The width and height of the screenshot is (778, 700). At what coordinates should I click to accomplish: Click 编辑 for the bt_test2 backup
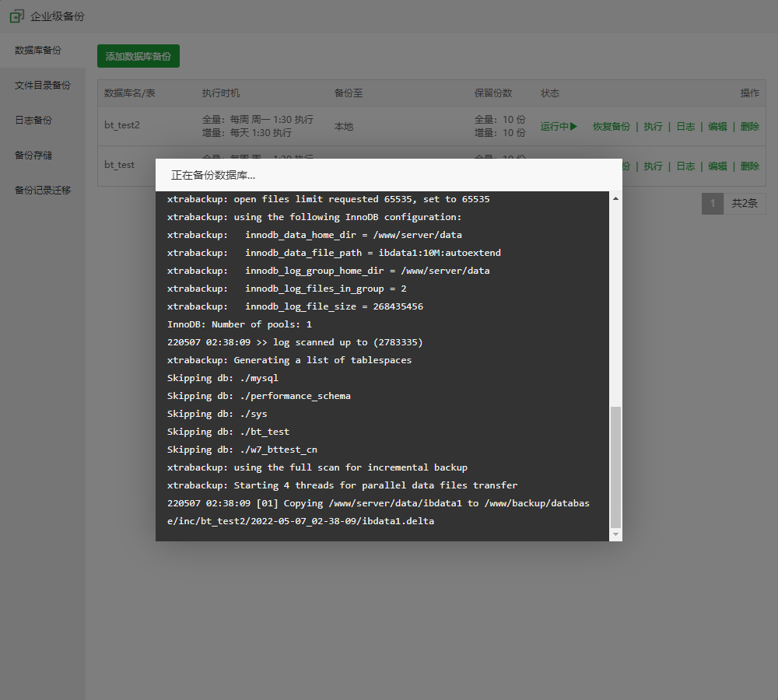[x=717, y=127]
